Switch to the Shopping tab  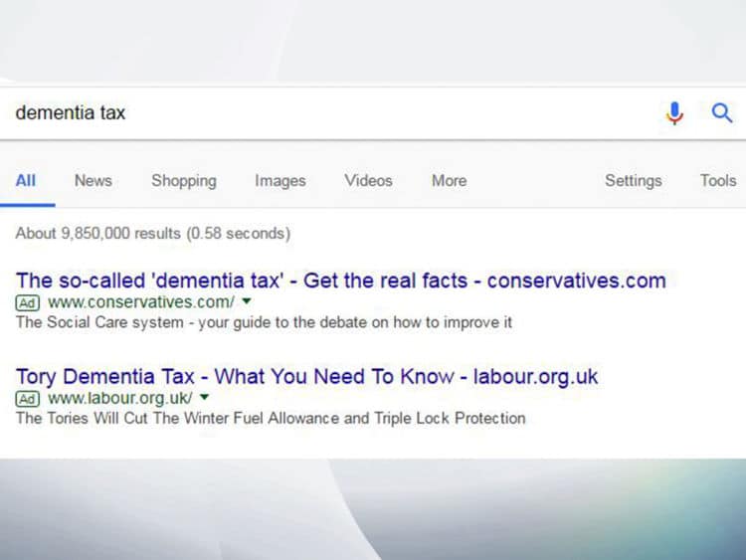[x=183, y=181]
